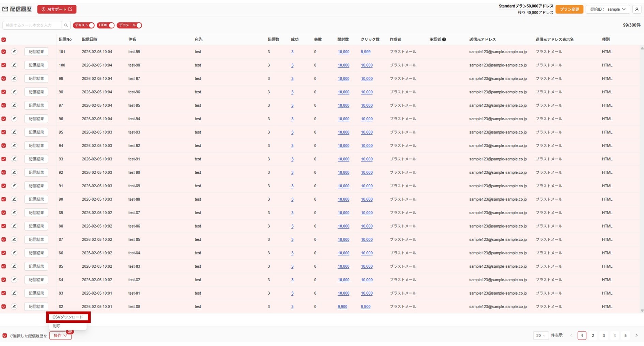Expand the 20 items-per-page selector

[x=540, y=335]
